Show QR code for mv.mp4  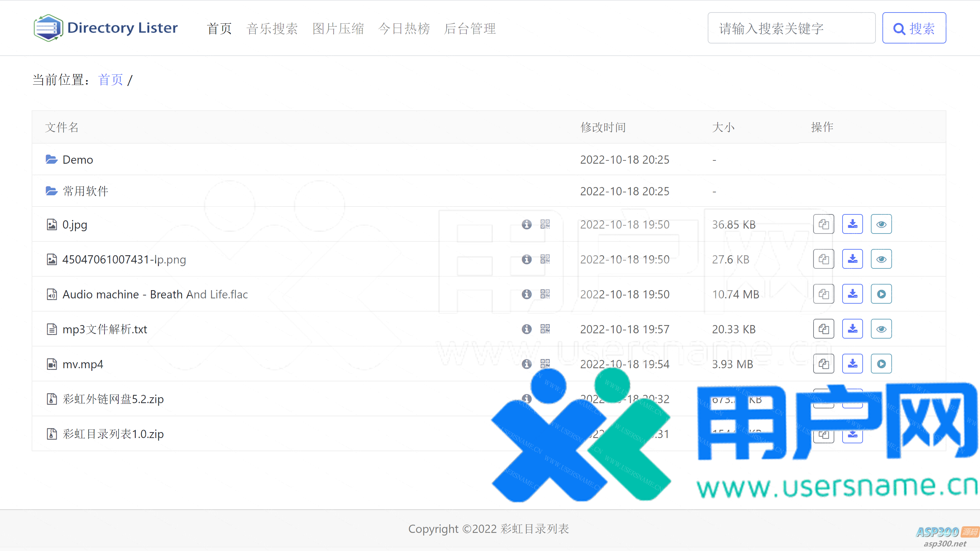545,364
